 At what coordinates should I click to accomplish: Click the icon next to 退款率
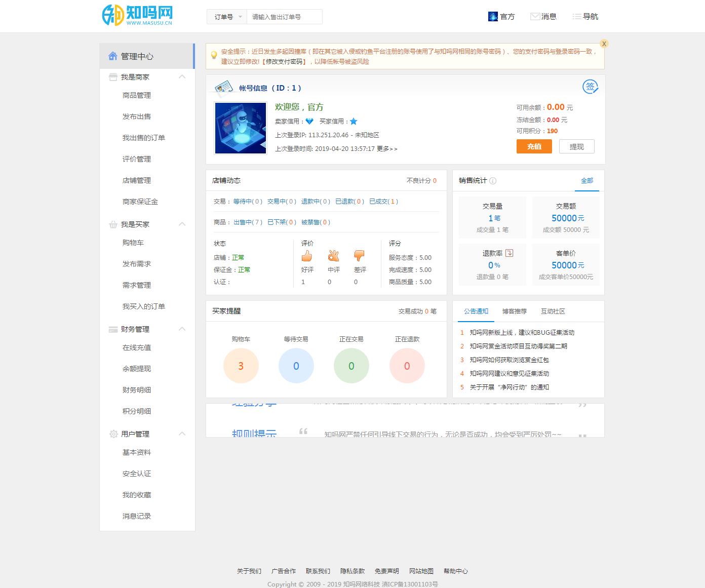(510, 253)
